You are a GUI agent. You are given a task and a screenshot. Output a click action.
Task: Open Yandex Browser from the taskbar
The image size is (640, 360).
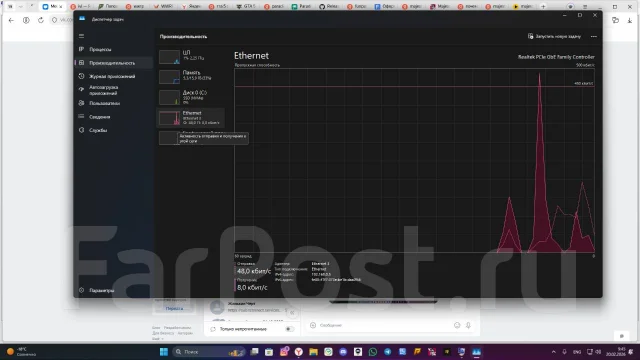click(x=298, y=352)
